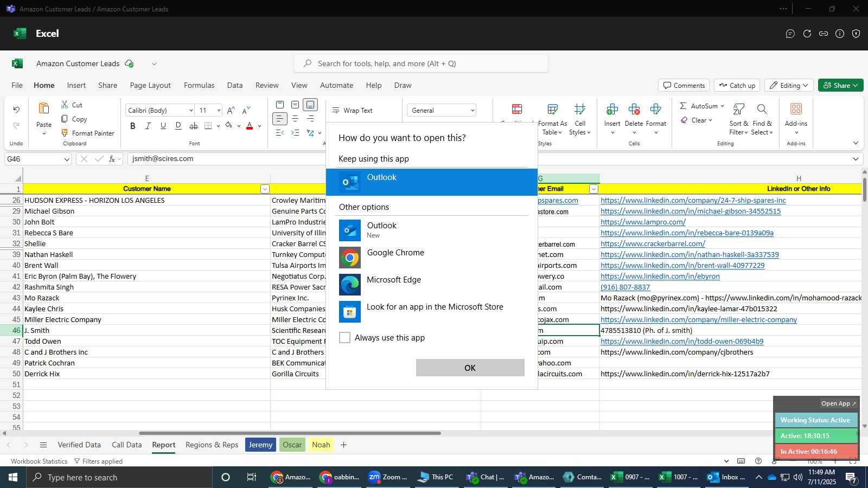The height and width of the screenshot is (488, 868).
Task: Open the Format cells icon
Action: 655,110
